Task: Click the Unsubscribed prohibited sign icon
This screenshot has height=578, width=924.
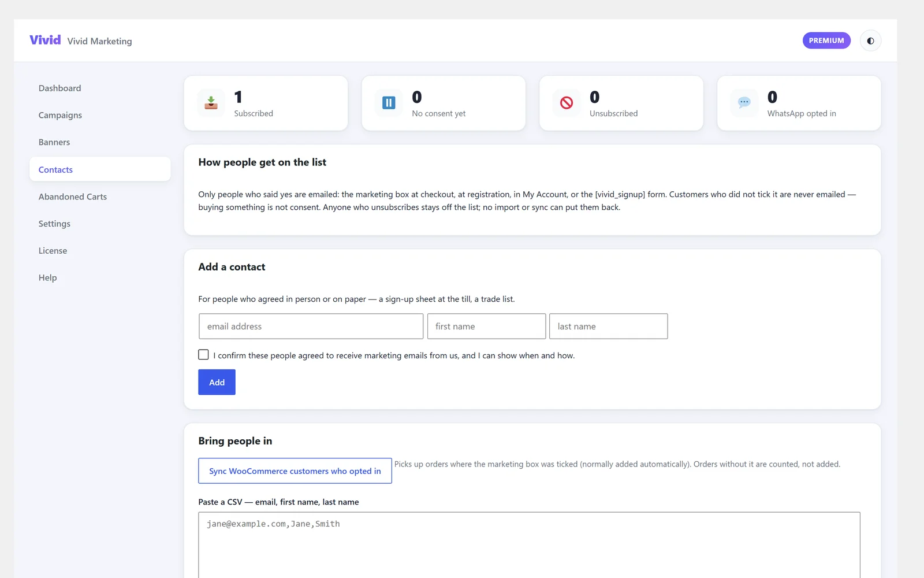Action: click(567, 103)
